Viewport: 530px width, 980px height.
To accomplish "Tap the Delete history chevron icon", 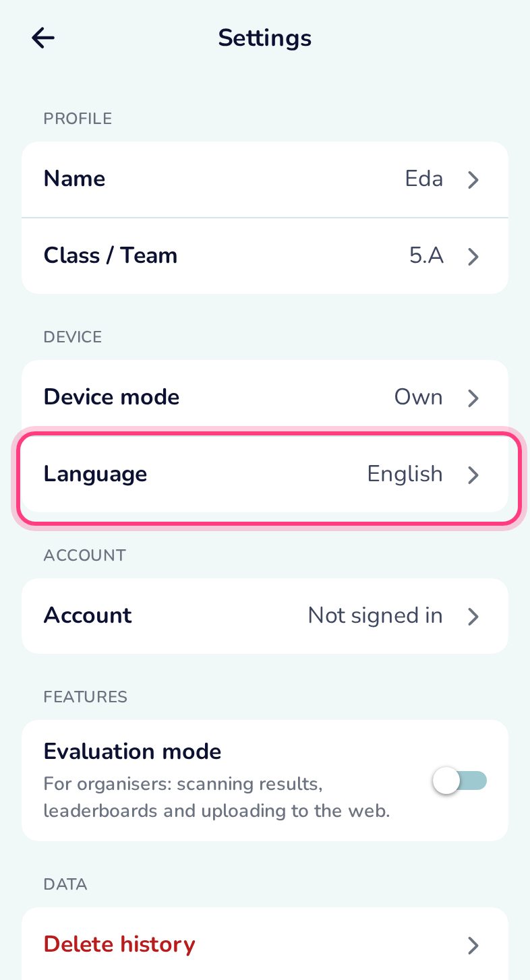I will [473, 946].
